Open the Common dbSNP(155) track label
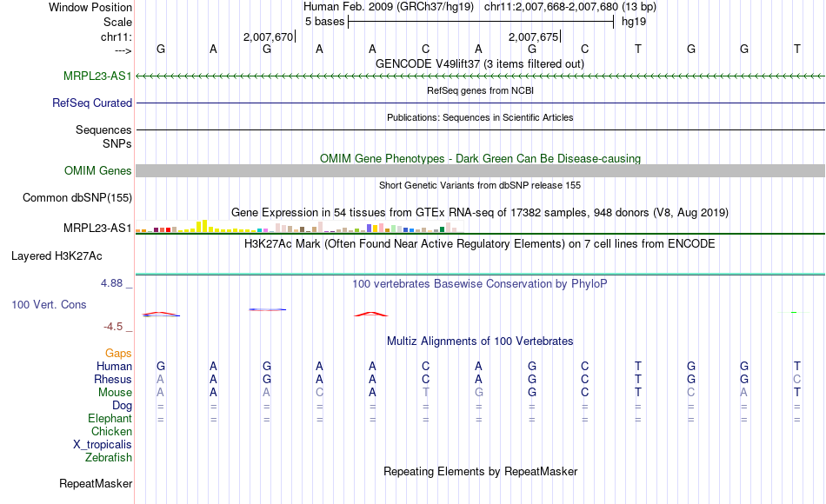Image resolution: width=826 pixels, height=504 pixels. coord(77,197)
